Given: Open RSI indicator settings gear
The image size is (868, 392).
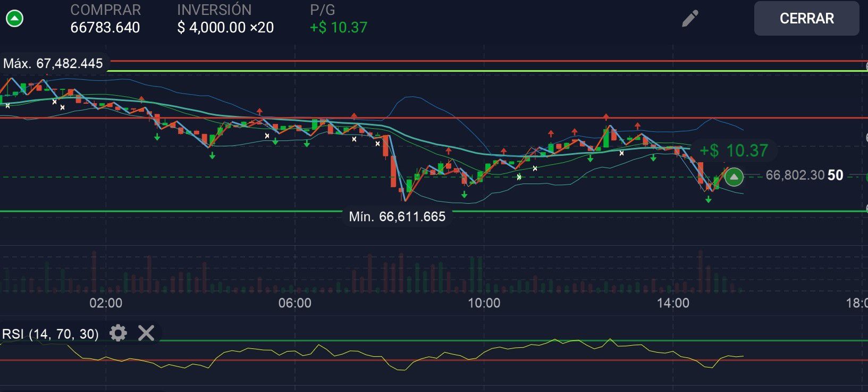Looking at the screenshot, I should 118,333.
